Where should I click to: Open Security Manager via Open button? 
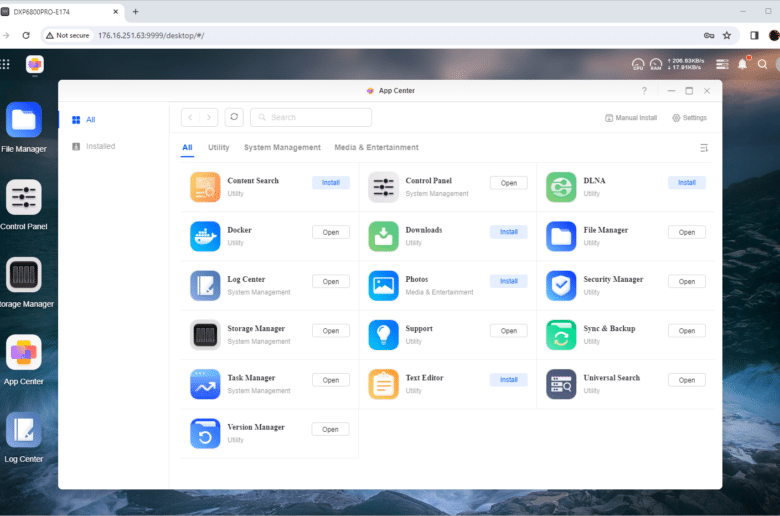point(686,282)
